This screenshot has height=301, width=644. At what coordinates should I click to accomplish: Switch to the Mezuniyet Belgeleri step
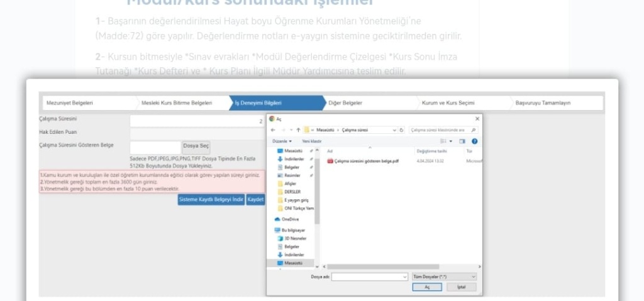pos(70,102)
